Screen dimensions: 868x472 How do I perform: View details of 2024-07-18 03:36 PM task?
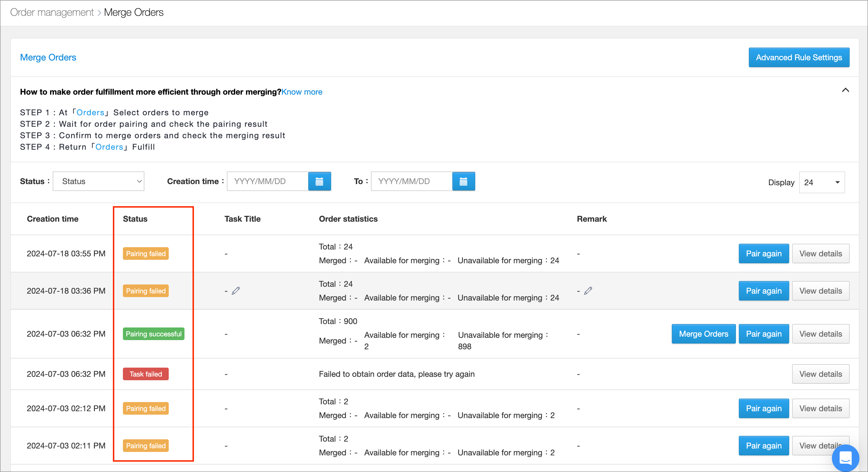point(820,290)
